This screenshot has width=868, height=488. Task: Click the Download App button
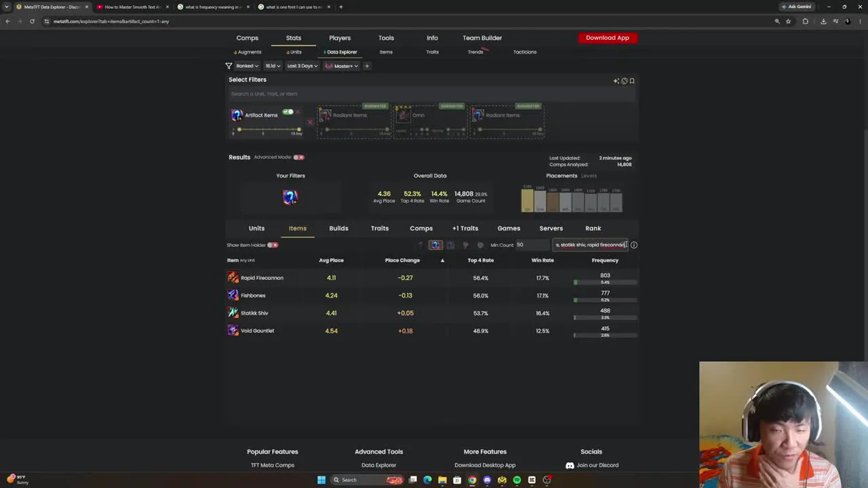pyautogui.click(x=608, y=38)
